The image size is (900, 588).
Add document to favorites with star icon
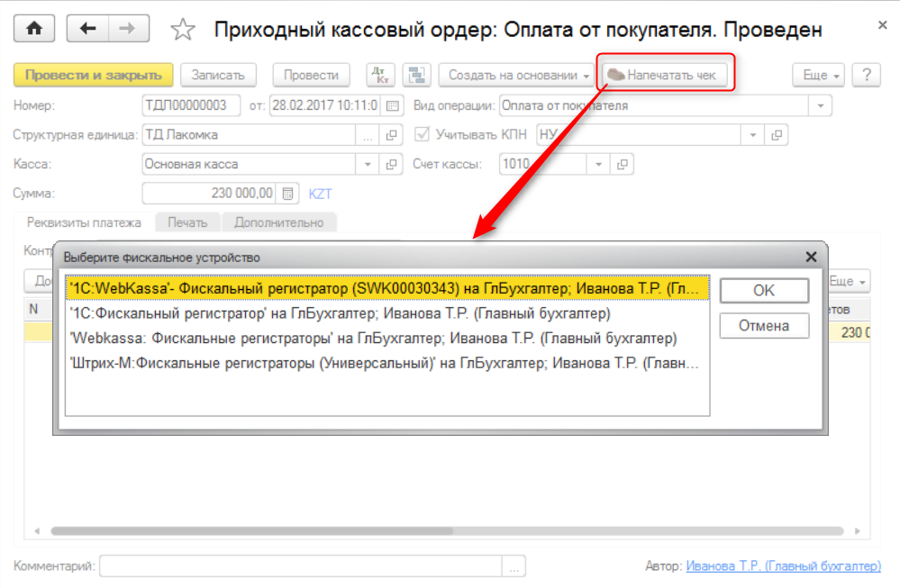point(183,30)
